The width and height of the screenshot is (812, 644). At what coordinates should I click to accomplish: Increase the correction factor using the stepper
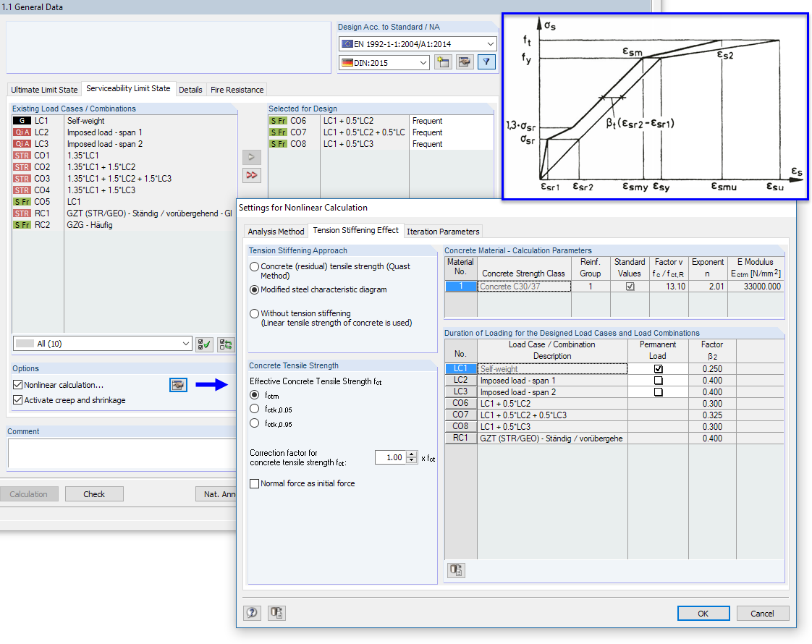(x=410, y=454)
